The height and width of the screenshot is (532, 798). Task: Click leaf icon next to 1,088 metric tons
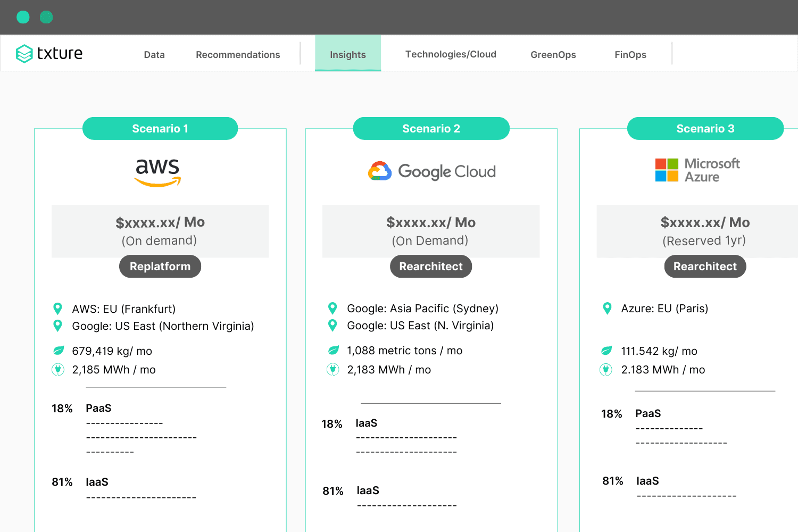click(334, 350)
